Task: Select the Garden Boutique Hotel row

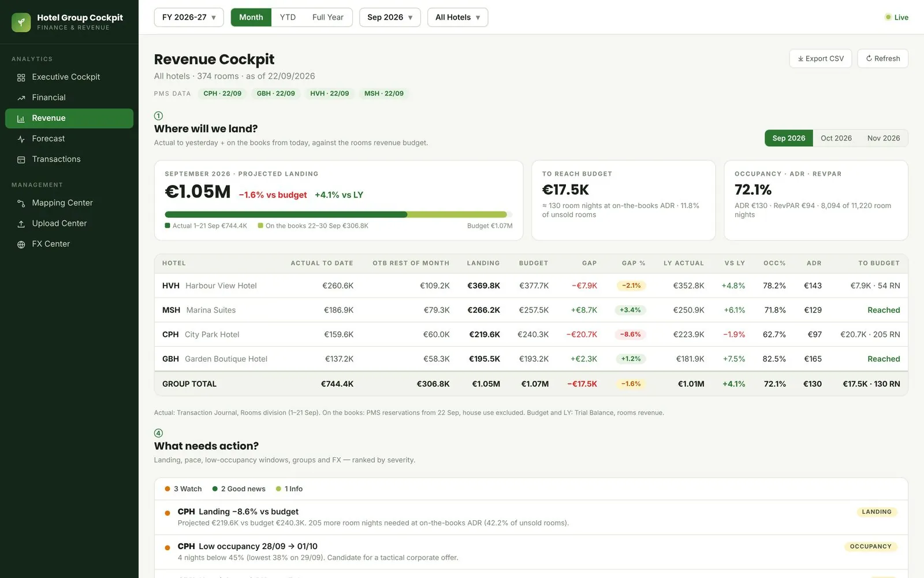Action: click(x=531, y=359)
